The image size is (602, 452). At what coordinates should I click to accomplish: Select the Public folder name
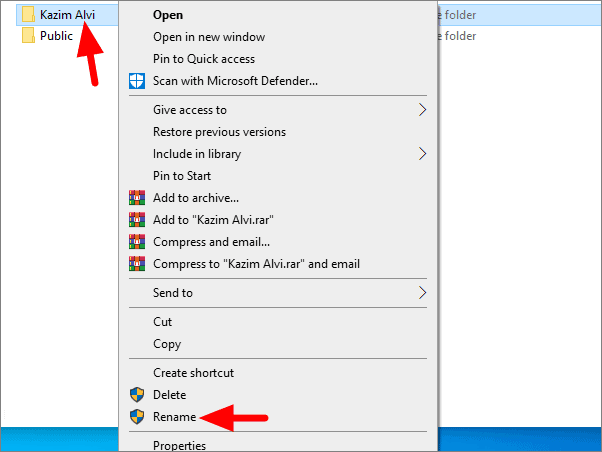click(56, 36)
